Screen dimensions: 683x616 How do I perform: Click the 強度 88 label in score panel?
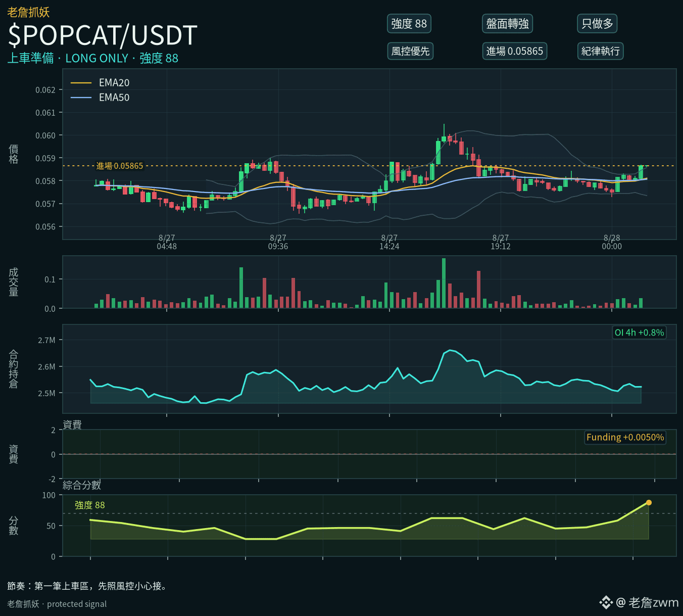click(90, 505)
